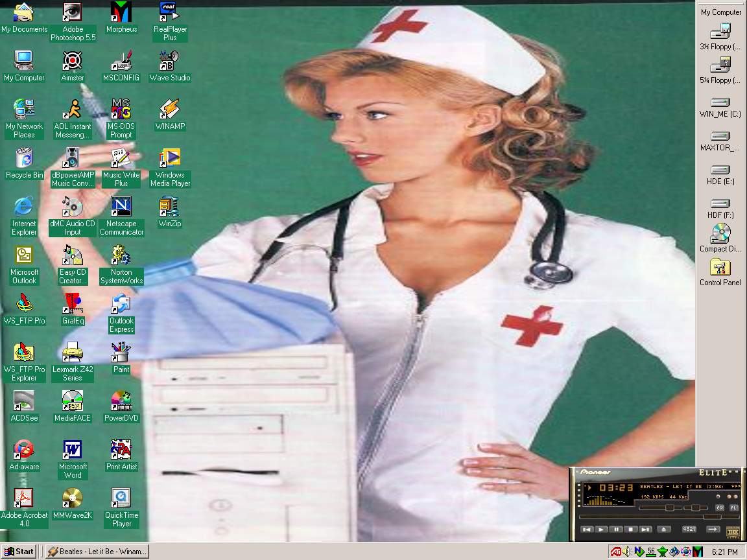Open the MSCONFIG shortcut

[121, 66]
